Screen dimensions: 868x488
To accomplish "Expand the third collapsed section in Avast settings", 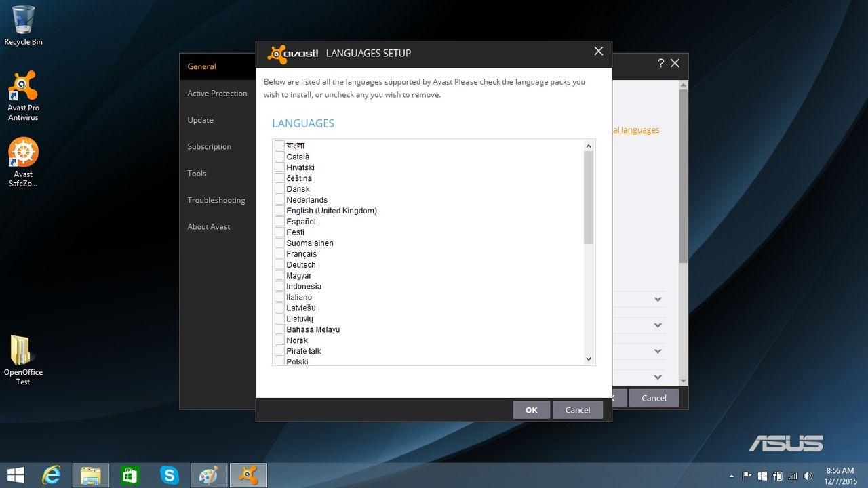I will pos(657,351).
